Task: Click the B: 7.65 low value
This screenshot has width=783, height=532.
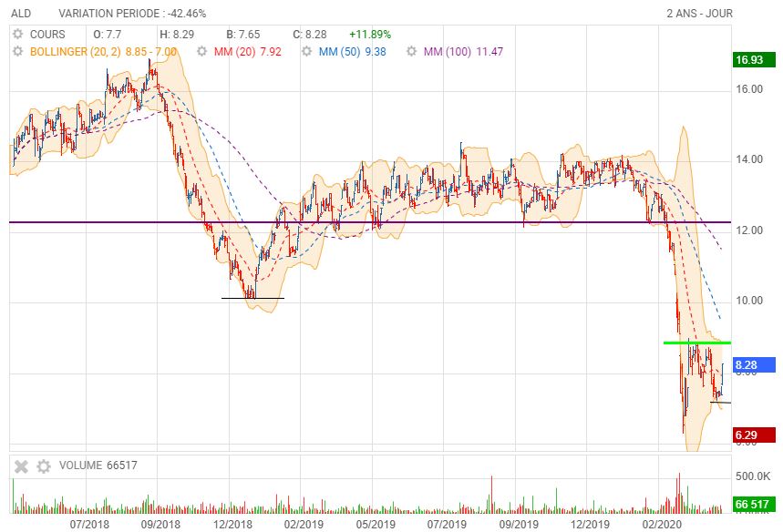Action: pos(243,35)
